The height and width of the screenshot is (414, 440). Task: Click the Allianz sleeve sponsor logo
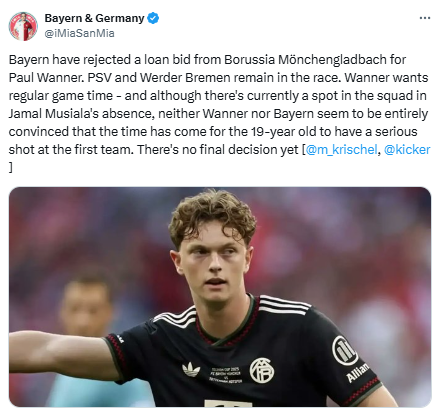[350, 358]
